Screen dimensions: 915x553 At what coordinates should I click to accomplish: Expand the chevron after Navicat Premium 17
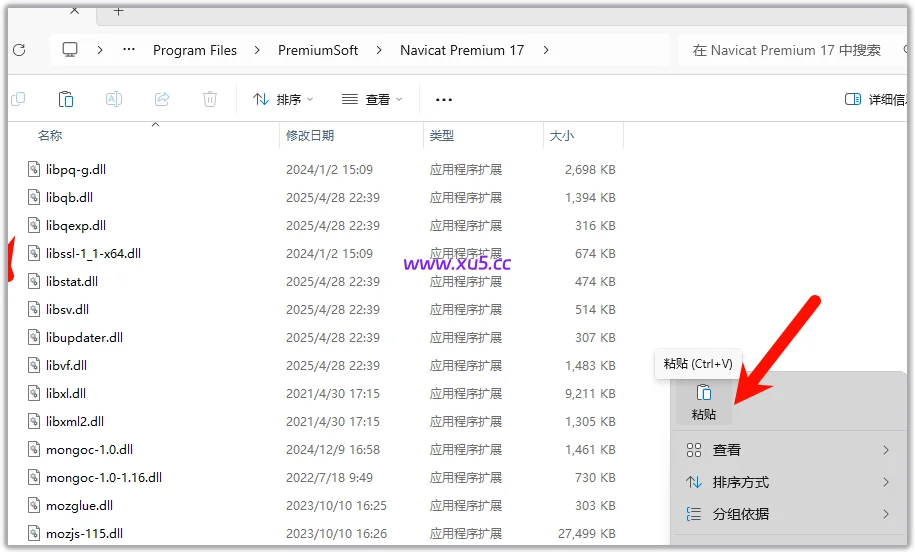click(x=545, y=50)
